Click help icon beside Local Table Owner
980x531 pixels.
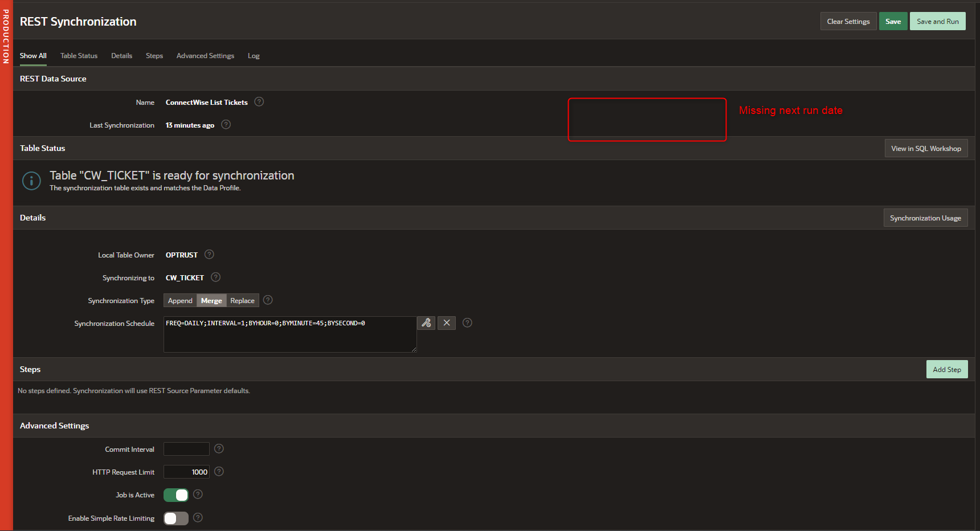(209, 255)
